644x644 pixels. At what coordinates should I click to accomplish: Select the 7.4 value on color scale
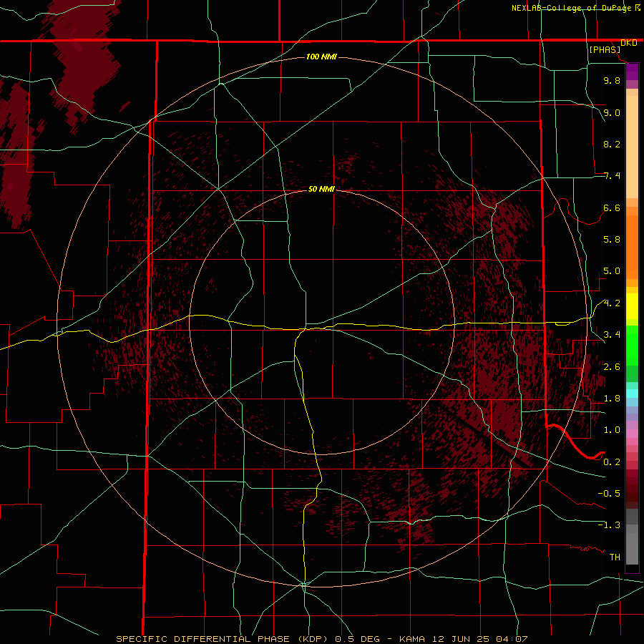[x=612, y=176]
